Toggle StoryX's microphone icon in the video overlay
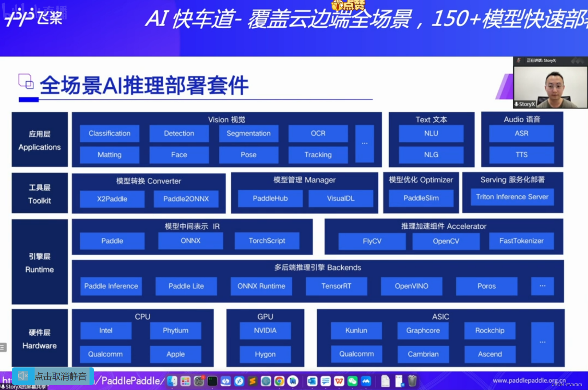Screen dimensions: 588x390 pos(516,104)
